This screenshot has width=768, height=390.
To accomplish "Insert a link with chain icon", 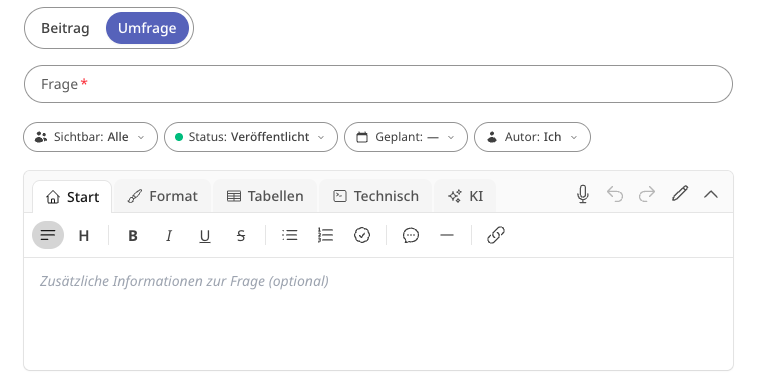I will [x=496, y=235].
